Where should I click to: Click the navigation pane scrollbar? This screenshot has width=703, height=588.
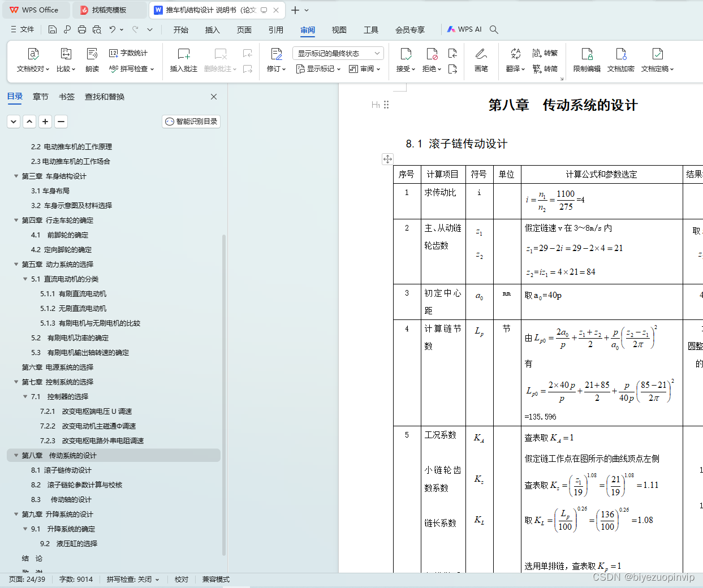point(224,395)
